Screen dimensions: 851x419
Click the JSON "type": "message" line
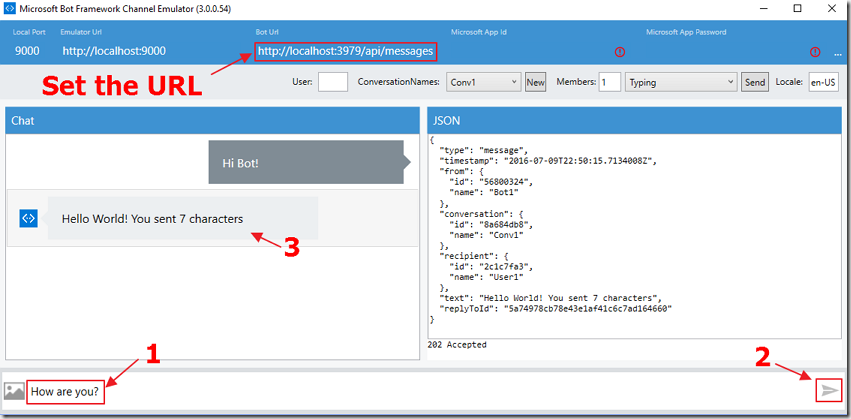tap(483, 151)
